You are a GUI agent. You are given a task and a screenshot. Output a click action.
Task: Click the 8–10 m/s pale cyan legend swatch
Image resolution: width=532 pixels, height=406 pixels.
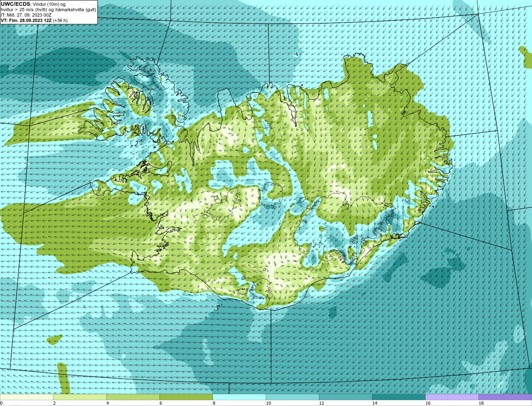click(239, 397)
